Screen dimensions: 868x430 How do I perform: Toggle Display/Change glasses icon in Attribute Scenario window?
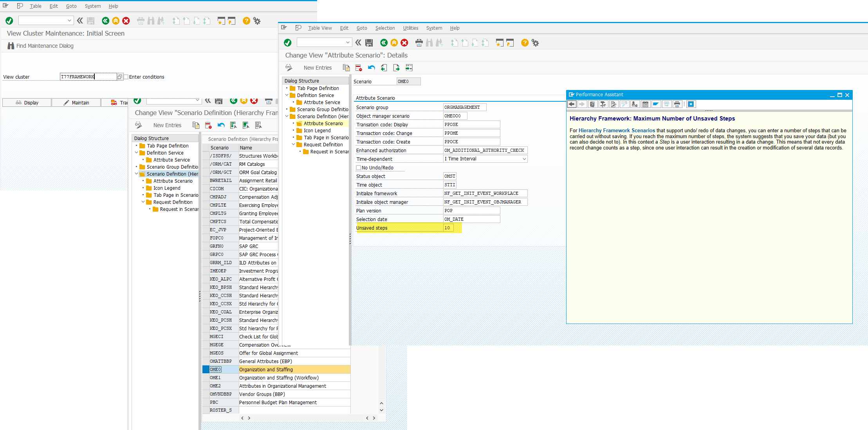[289, 68]
